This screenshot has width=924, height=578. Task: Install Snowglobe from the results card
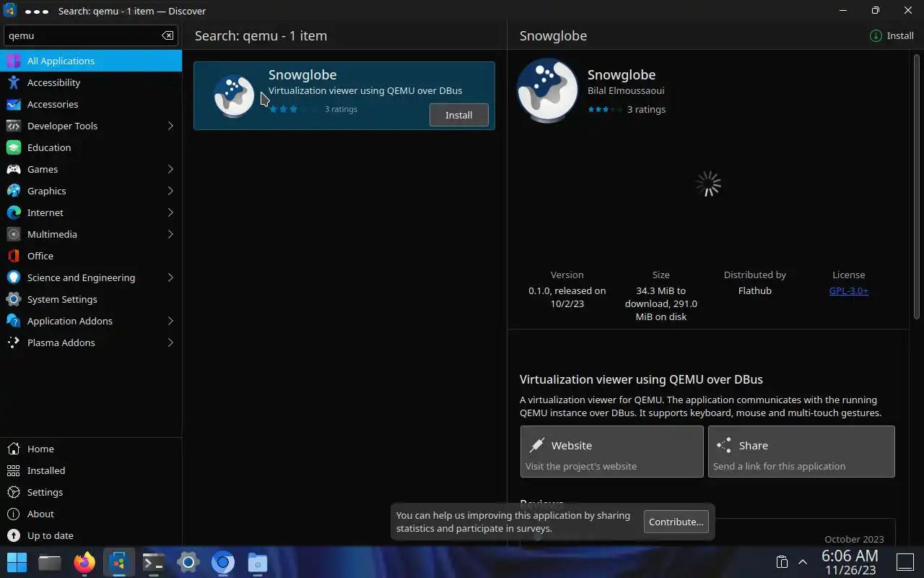(458, 115)
